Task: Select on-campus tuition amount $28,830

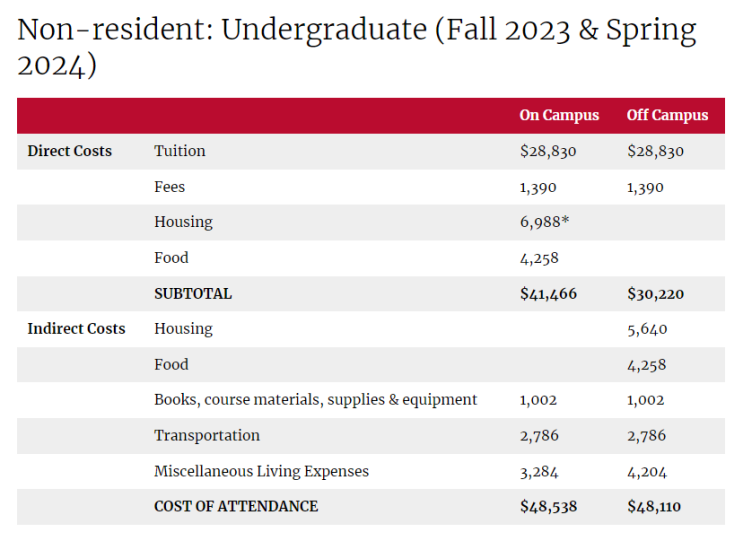Action: point(548,151)
